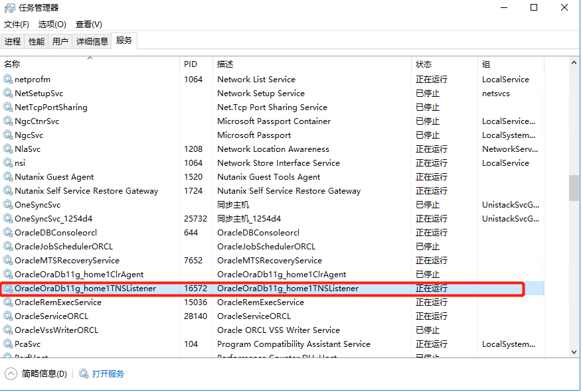
Task: Click the gear icon next to netprofm
Action: (x=8, y=79)
